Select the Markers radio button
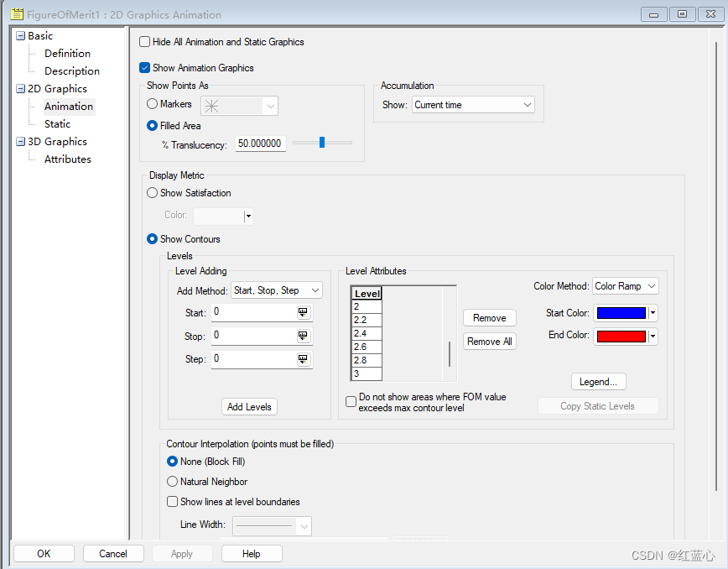 tap(153, 103)
